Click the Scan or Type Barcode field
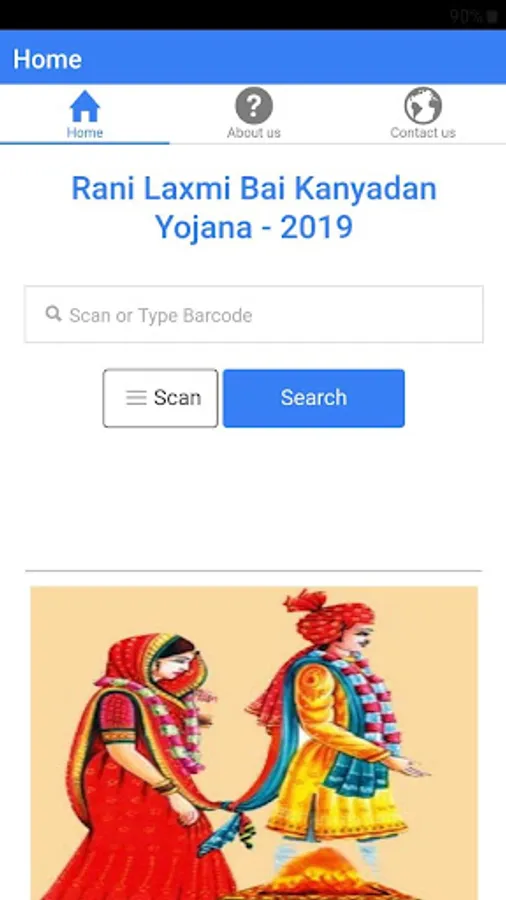The width and height of the screenshot is (506, 900). (x=254, y=315)
